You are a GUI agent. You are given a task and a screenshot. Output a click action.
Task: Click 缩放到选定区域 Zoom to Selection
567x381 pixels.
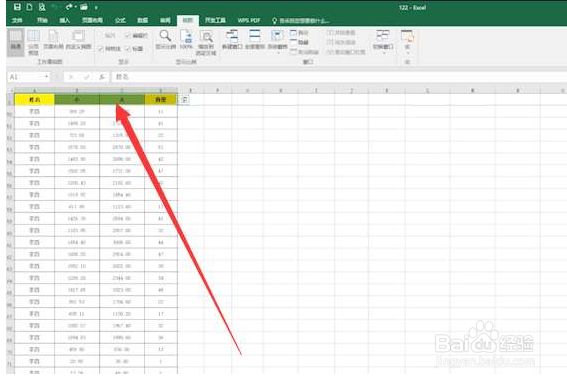pos(206,43)
